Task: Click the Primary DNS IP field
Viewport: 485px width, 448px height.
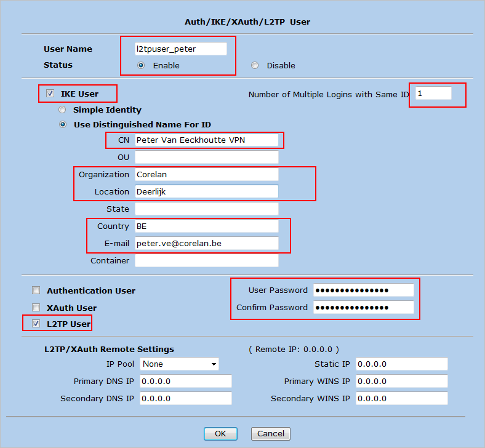Action: click(x=186, y=382)
